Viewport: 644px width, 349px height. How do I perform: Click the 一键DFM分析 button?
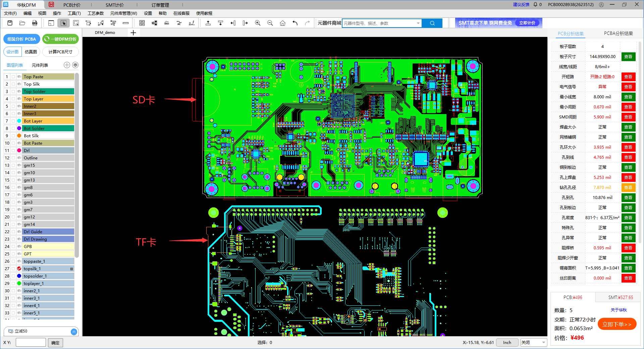pyautogui.click(x=61, y=39)
